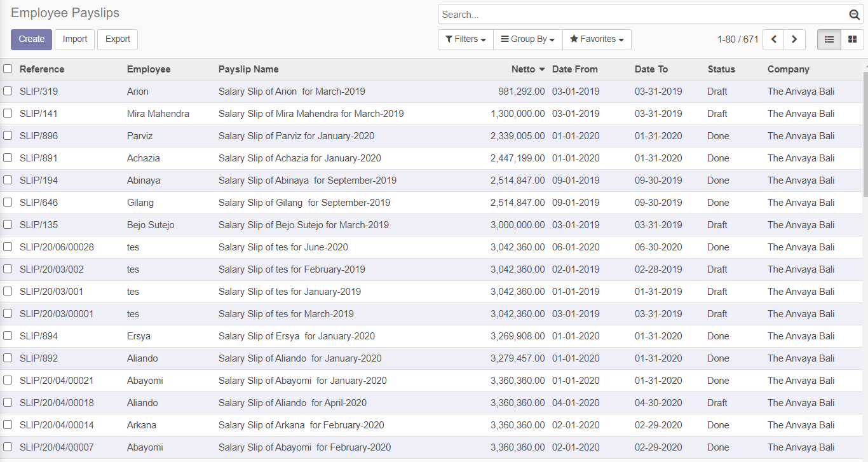Click the Create button
This screenshot has height=462, width=868.
point(32,39)
